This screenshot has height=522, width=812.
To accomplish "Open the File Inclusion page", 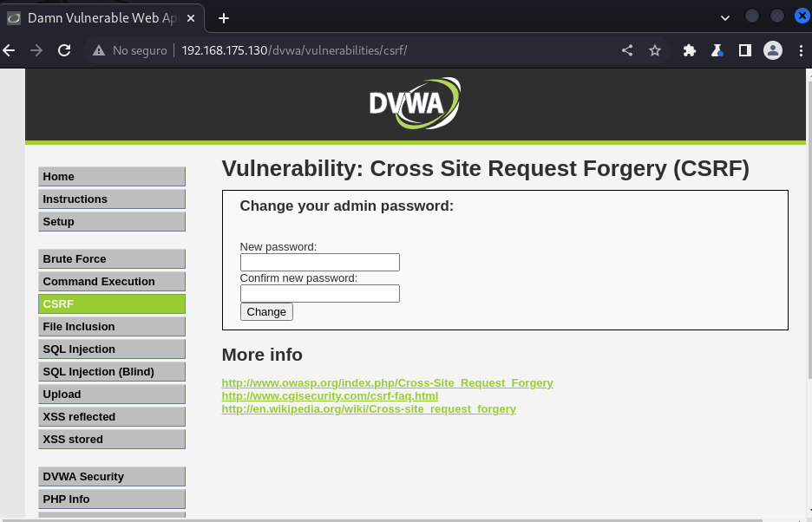I will 112,326.
